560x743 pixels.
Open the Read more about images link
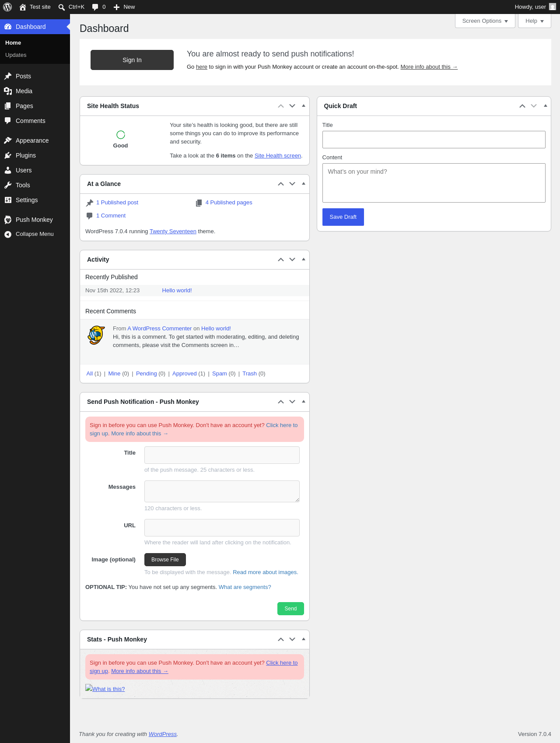coord(266,572)
